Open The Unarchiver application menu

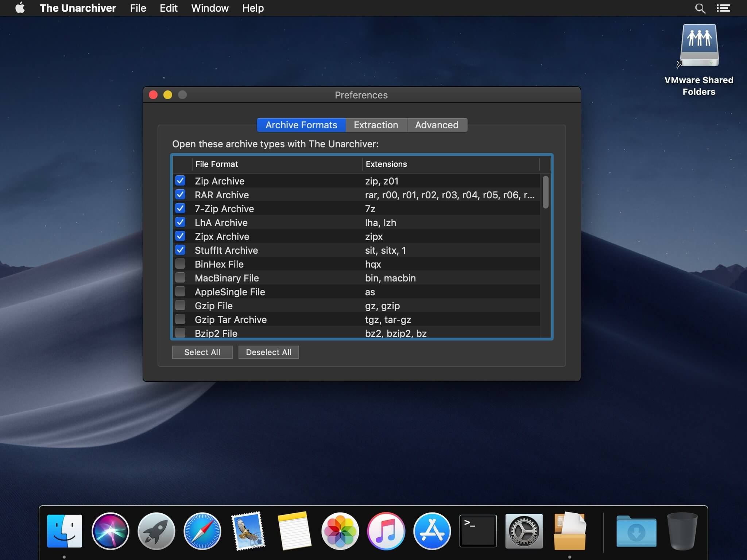(x=78, y=8)
